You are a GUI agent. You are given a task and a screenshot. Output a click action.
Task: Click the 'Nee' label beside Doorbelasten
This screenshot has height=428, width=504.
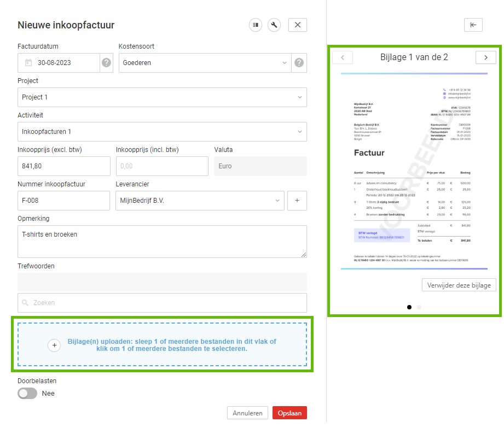tap(48, 394)
